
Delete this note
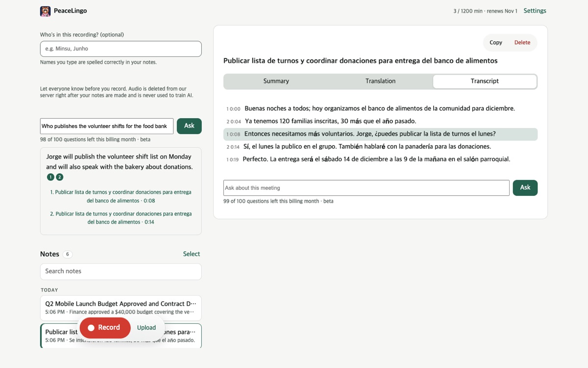[x=522, y=43]
